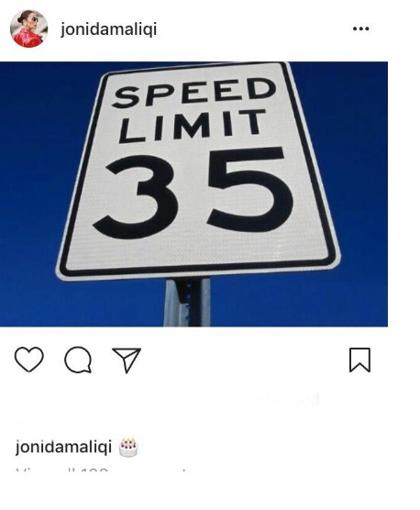Screen dimensions: 420x510
Task: Click the red jacket in the profile avatar
Action: tap(28, 39)
